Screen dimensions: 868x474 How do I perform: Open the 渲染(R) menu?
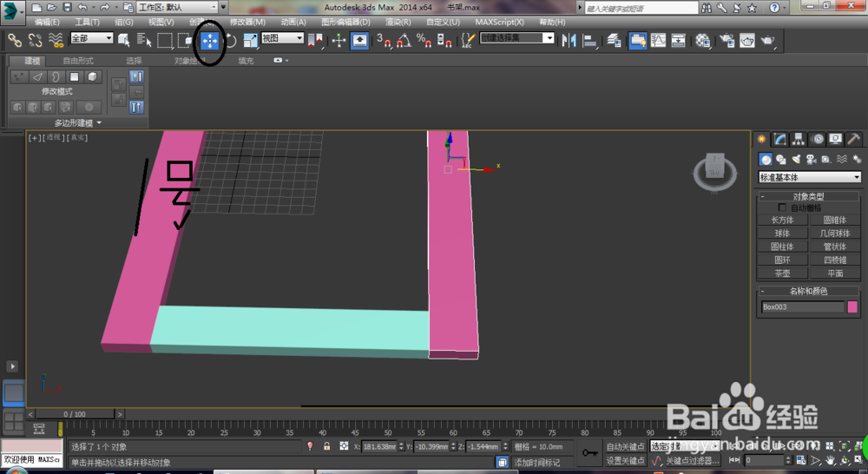click(x=398, y=23)
